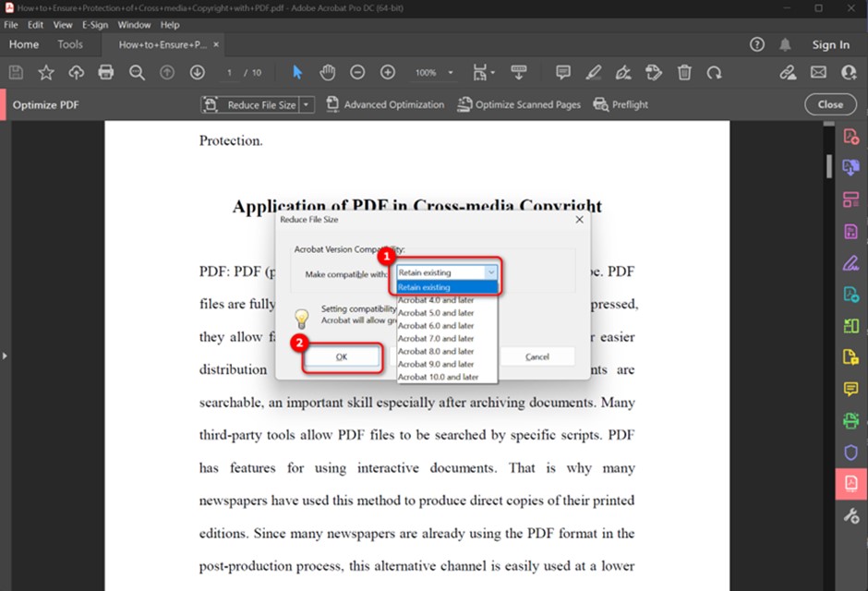Save the PDF using the save icon

point(16,72)
